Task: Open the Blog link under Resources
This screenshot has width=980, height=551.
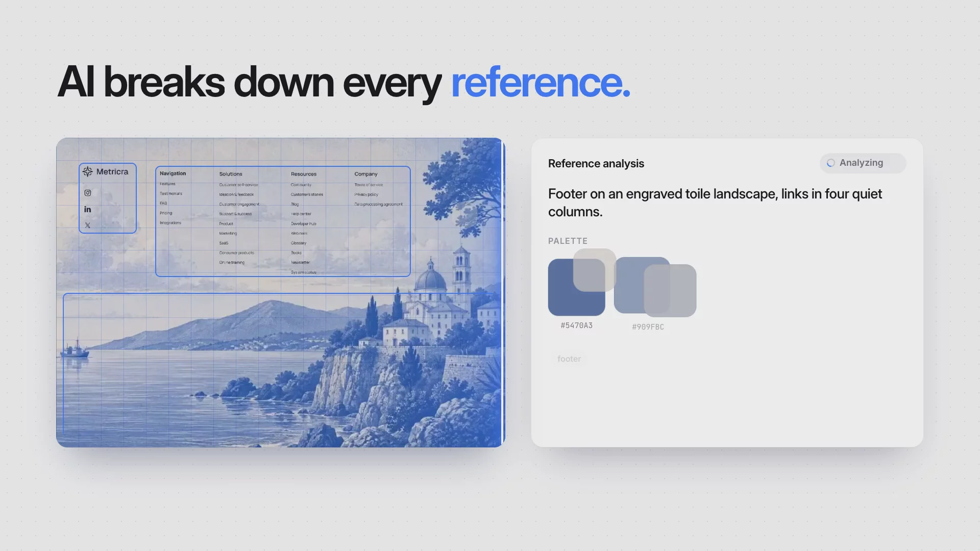Action: click(x=295, y=204)
